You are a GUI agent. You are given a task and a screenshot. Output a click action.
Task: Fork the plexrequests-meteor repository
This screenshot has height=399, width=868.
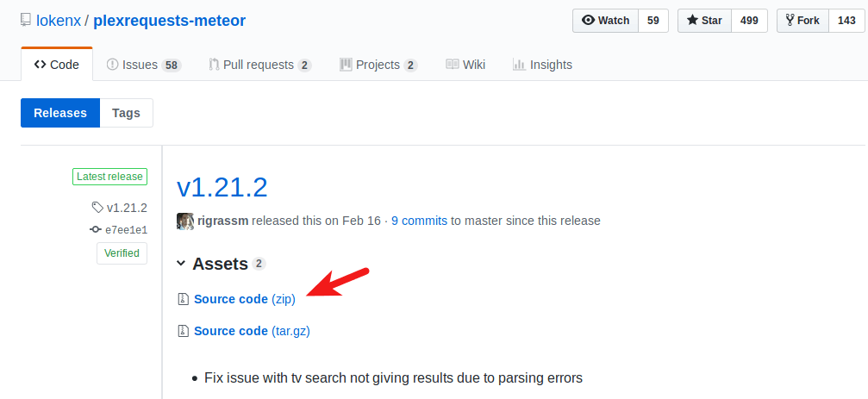click(x=802, y=21)
